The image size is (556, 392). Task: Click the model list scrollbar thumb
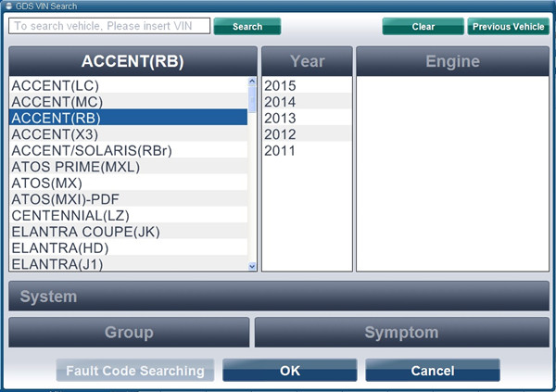pos(252,99)
